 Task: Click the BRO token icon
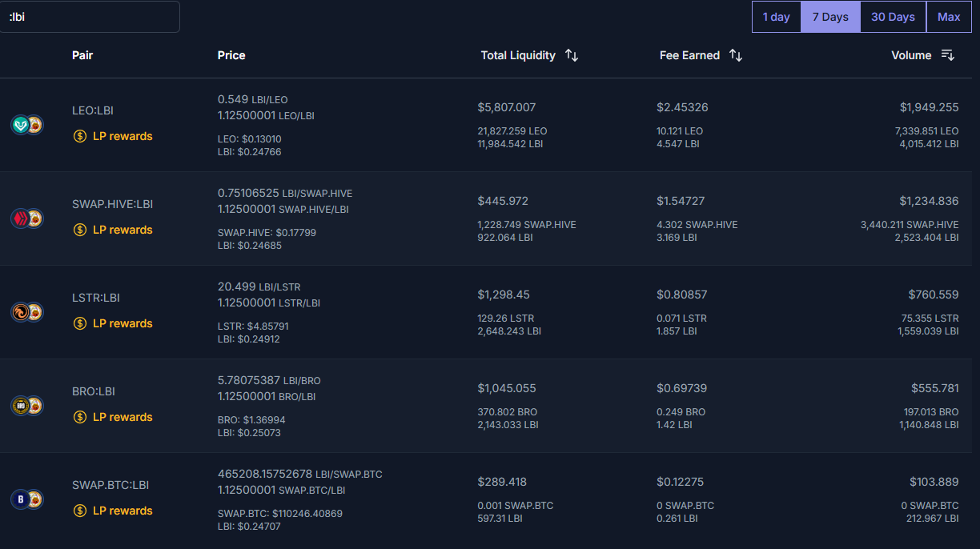[21, 406]
